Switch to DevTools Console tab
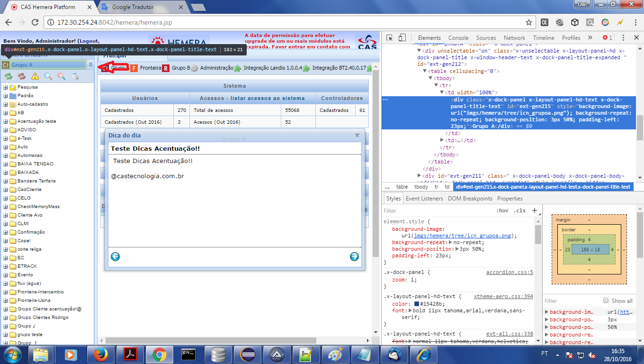 [x=458, y=38]
